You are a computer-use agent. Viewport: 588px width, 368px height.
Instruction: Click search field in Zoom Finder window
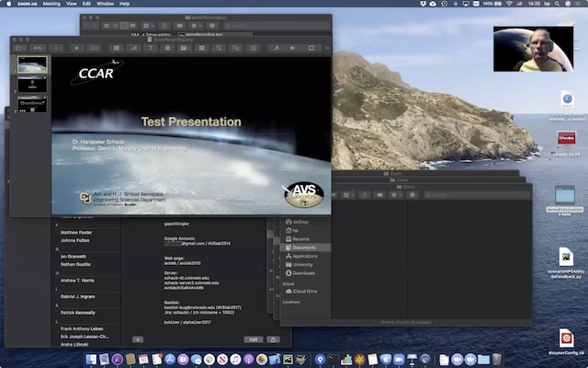(477, 195)
